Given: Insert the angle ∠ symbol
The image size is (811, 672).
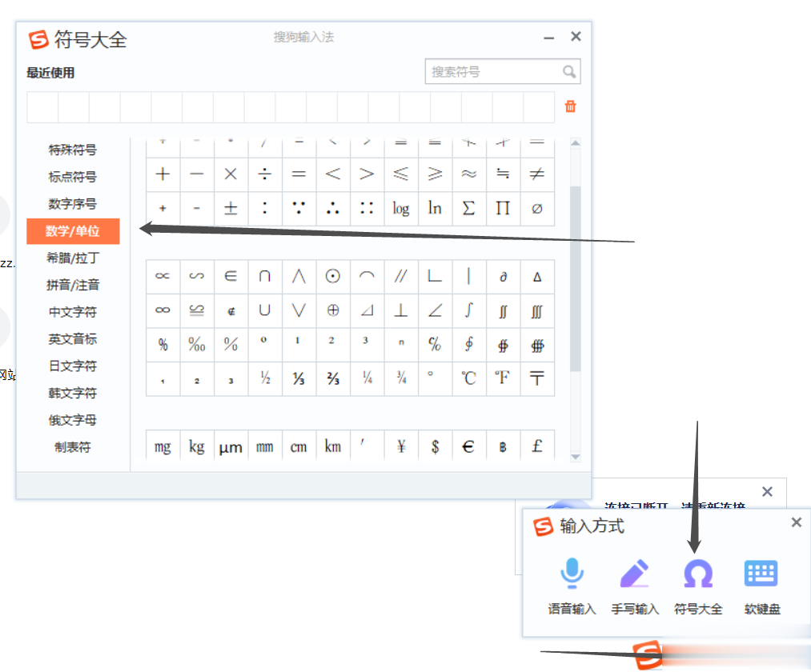Looking at the screenshot, I should point(435,310).
